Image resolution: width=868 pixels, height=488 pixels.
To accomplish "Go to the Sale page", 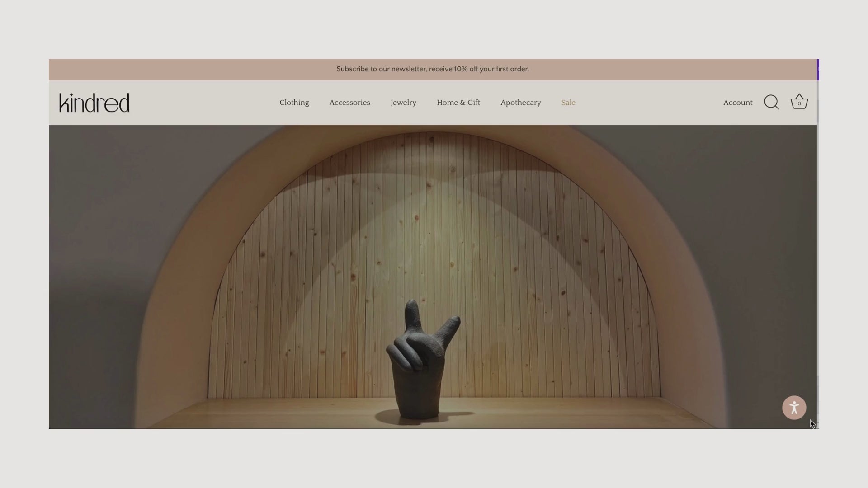I will (x=568, y=103).
